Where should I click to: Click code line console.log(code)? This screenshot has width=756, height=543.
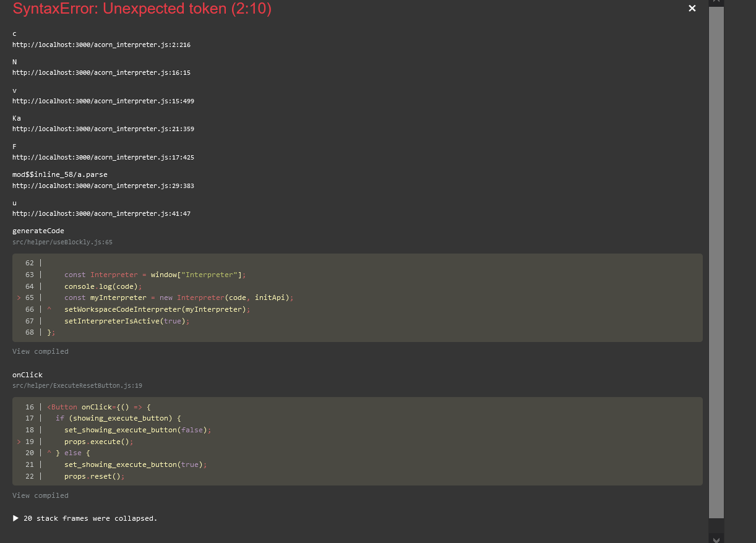103,286
